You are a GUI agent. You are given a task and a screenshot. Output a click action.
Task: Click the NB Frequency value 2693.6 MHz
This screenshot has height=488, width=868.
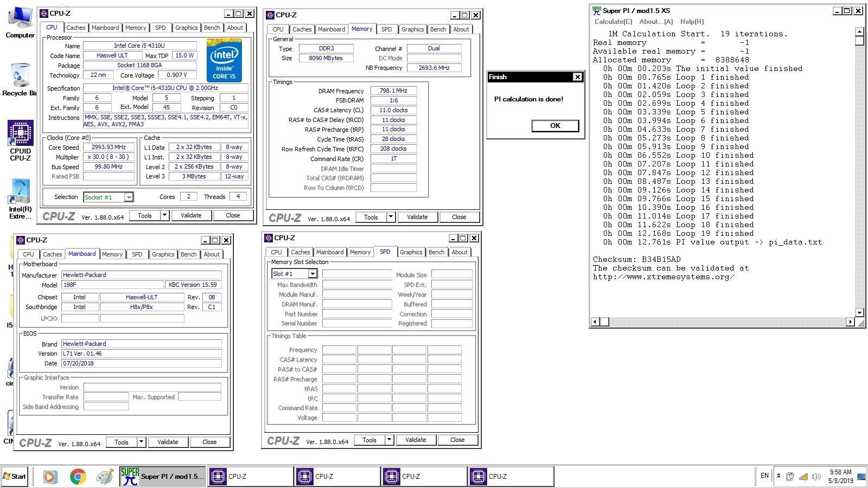tap(434, 68)
